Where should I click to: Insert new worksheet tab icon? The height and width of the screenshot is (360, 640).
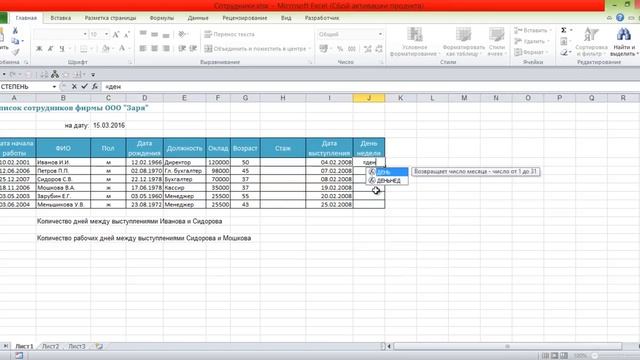pos(99,346)
